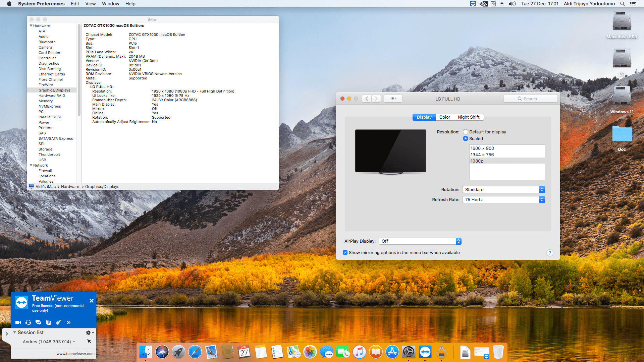Open TeamViewer file box icon
This screenshot has height=362, width=644.
(x=48, y=322)
